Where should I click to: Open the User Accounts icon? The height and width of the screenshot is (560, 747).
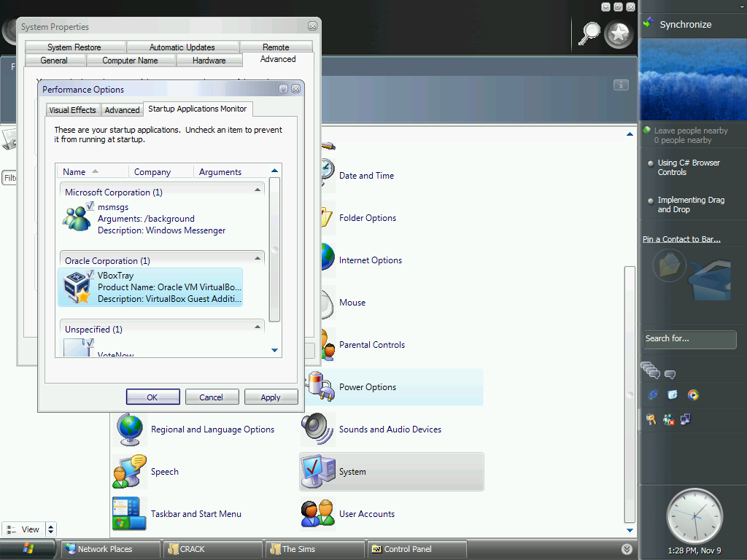318,514
